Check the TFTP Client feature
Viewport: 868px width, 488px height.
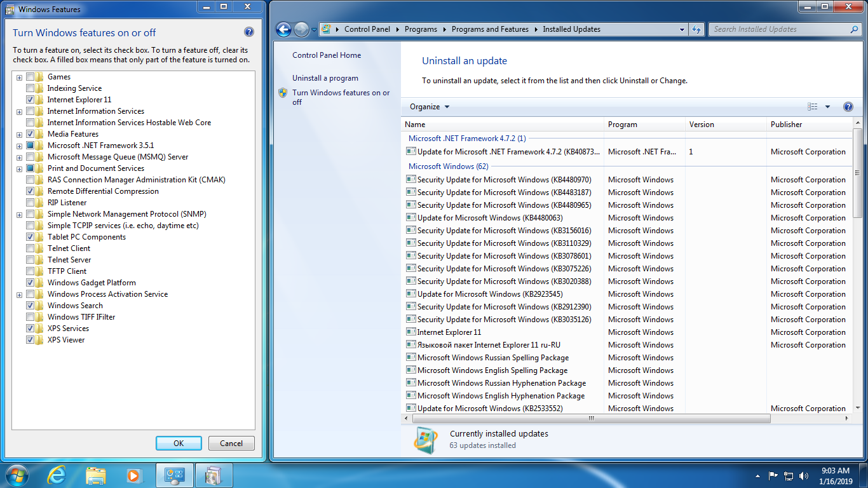(x=31, y=271)
